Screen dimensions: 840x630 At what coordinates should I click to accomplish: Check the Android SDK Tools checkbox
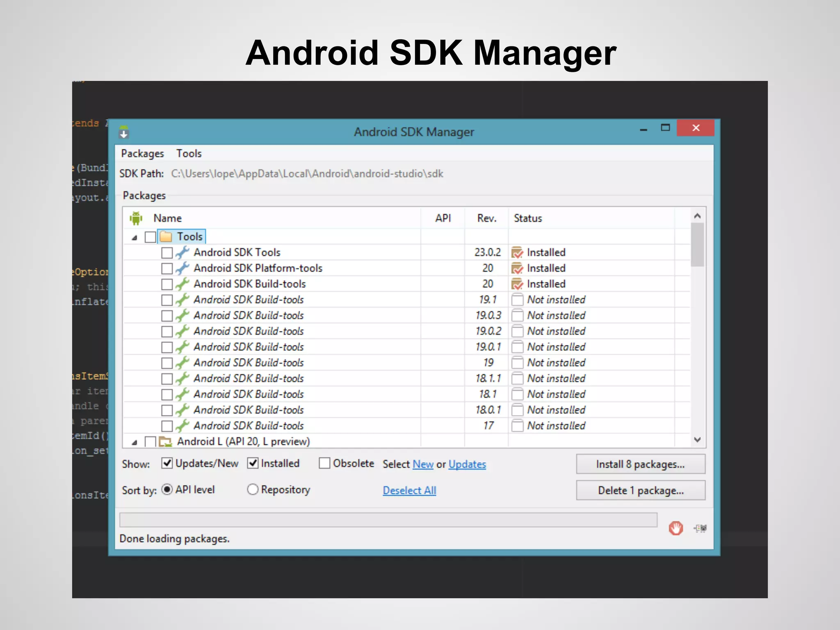[x=167, y=253]
